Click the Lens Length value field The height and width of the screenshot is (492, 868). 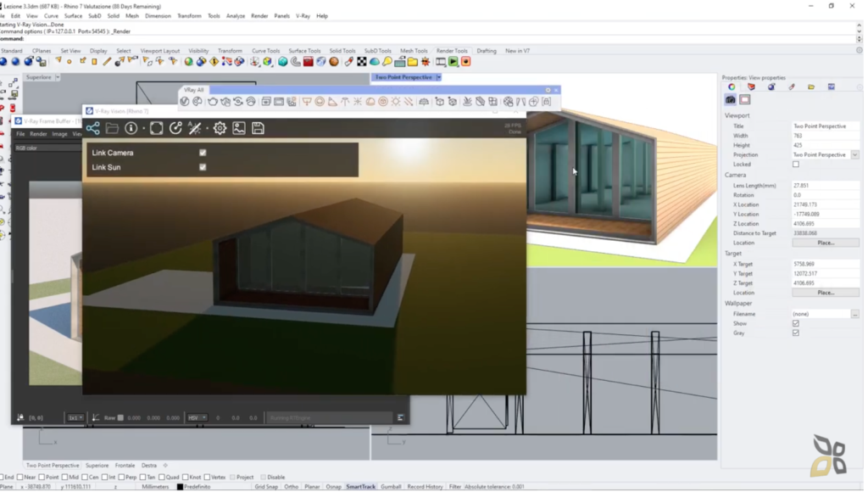(826, 186)
